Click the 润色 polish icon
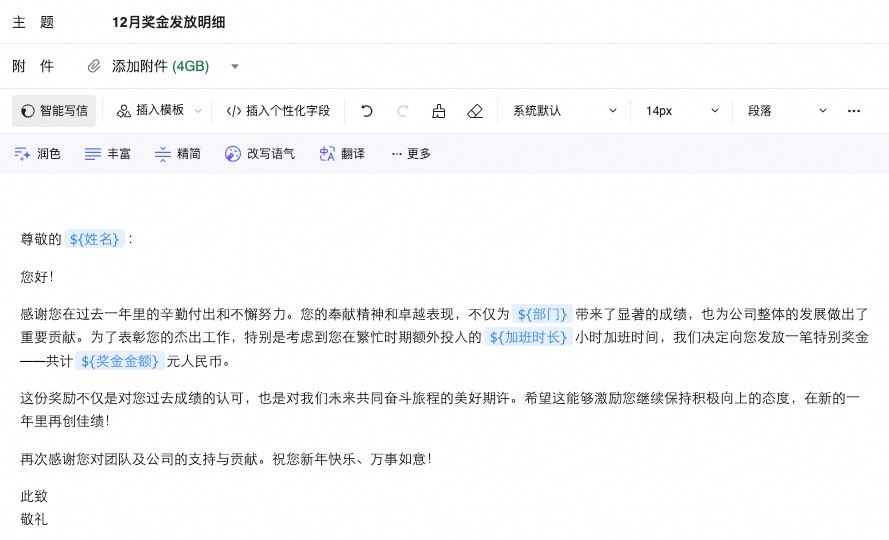 coord(23,154)
